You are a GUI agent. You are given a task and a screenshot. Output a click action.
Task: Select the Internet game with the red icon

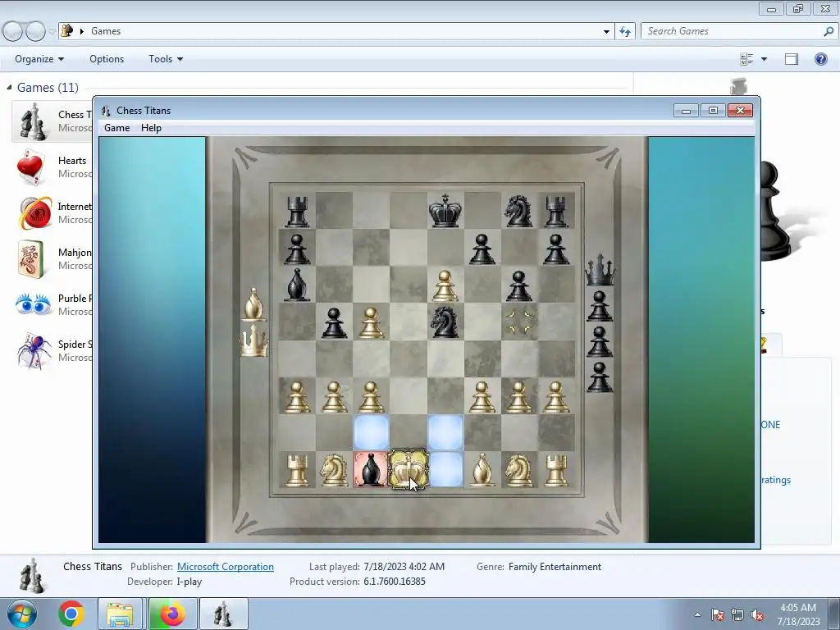(52, 213)
